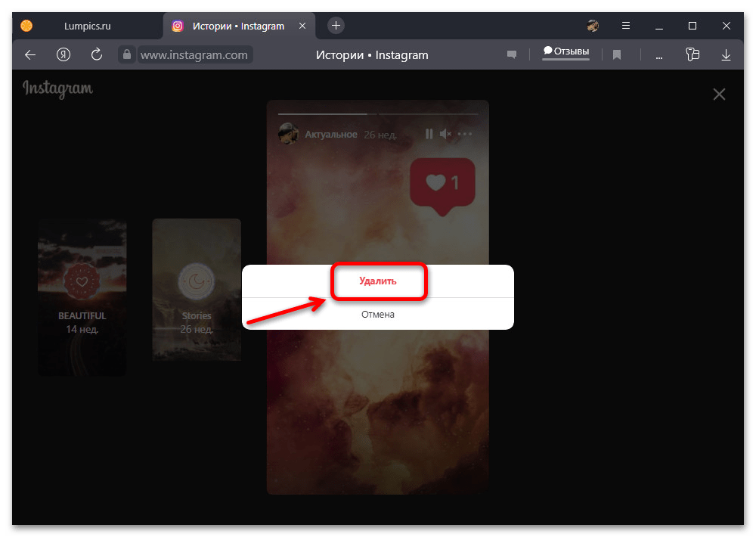The width and height of the screenshot is (756, 537).
Task: Click the www.instagram.com address field
Action: coord(194,54)
